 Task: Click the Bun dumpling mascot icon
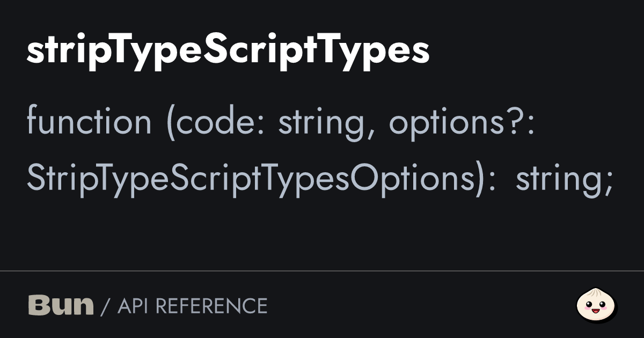pyautogui.click(x=597, y=305)
